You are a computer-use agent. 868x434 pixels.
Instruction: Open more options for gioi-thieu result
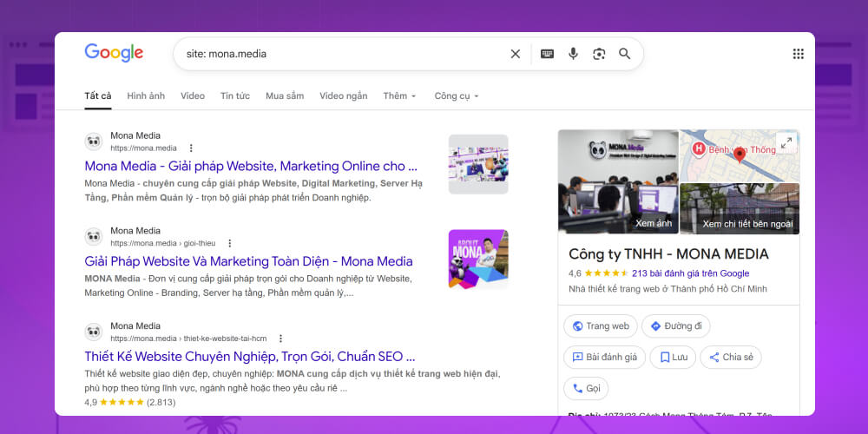point(230,244)
